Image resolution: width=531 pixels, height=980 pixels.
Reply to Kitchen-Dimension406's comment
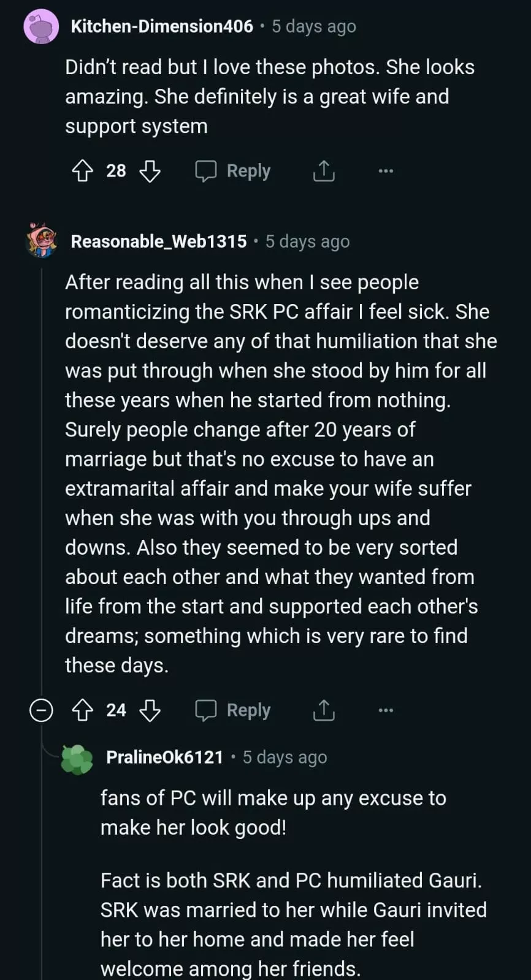[x=233, y=171]
